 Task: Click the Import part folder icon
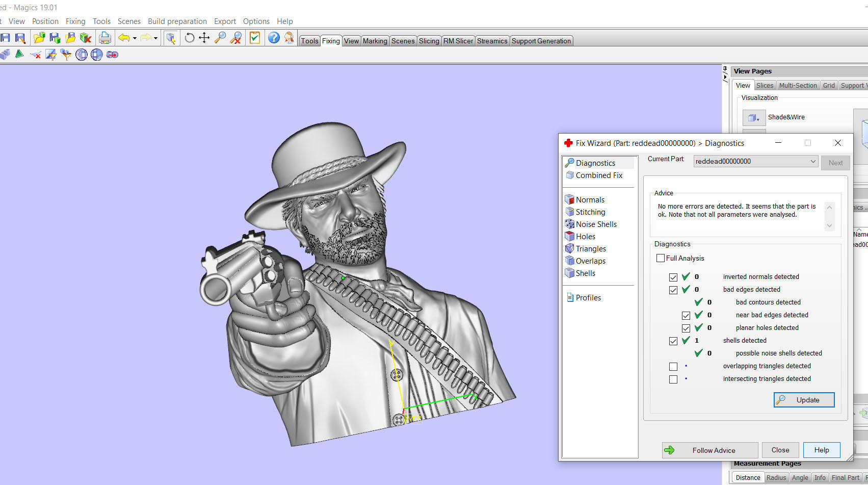click(39, 38)
